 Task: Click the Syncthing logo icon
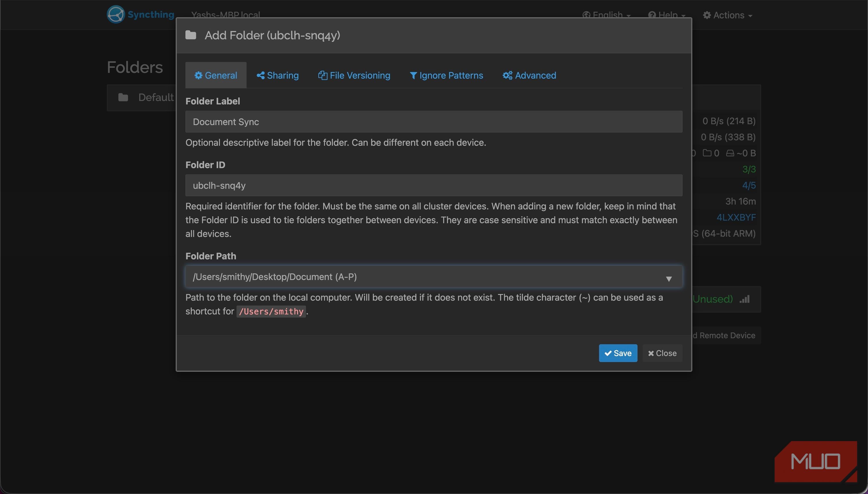click(x=116, y=15)
